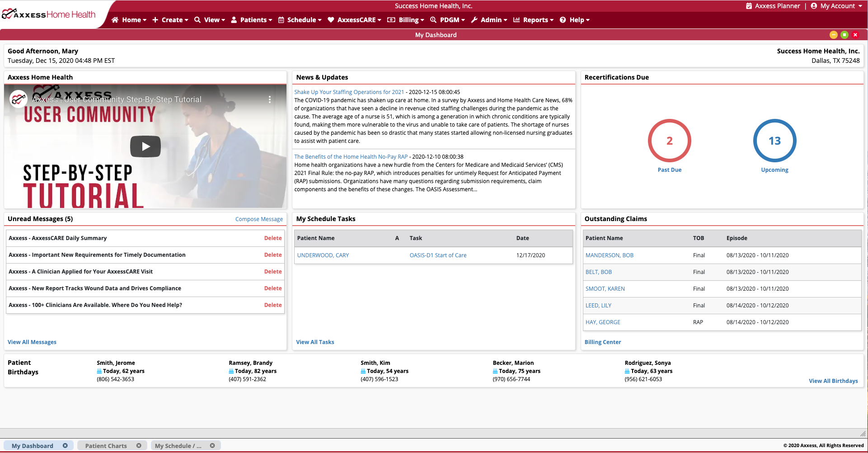
Task: Close the My Dashboard tab with its X
Action: (x=65, y=446)
